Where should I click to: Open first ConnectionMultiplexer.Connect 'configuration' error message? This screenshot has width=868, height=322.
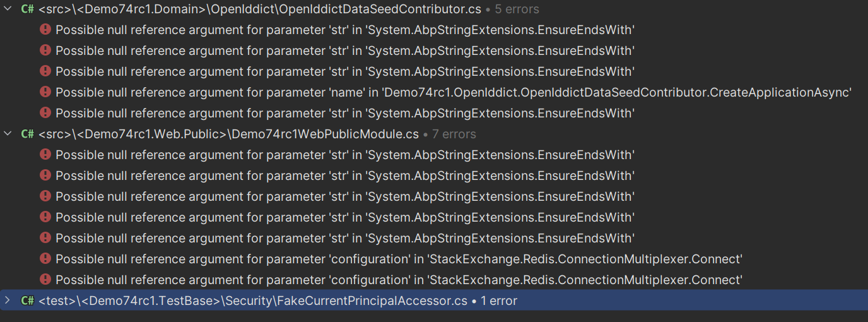pyautogui.click(x=399, y=259)
